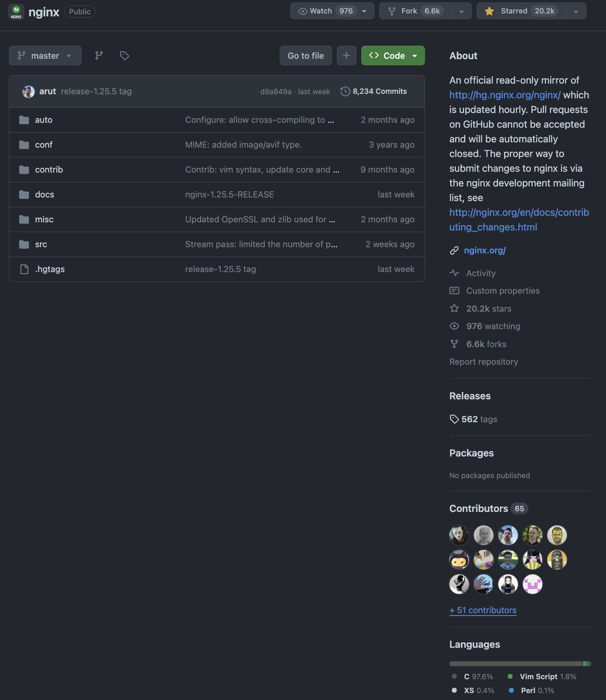Click the nginx.org/ website link

click(x=484, y=250)
